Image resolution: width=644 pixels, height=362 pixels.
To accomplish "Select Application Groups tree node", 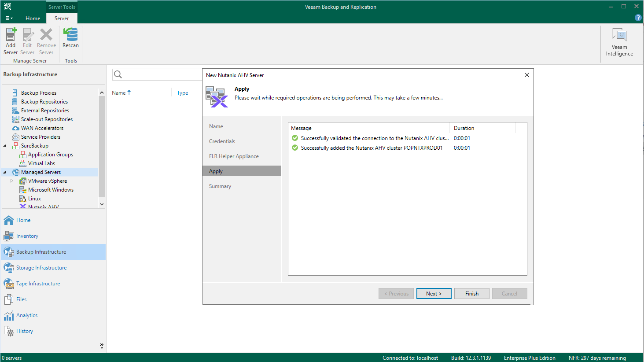I will [51, 155].
